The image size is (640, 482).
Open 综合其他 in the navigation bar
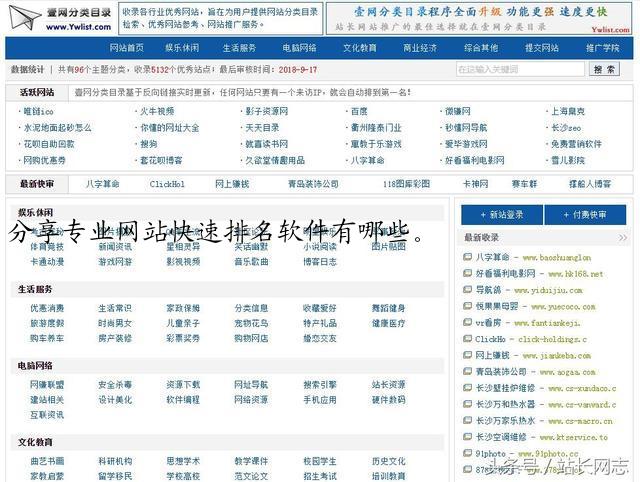[481, 48]
